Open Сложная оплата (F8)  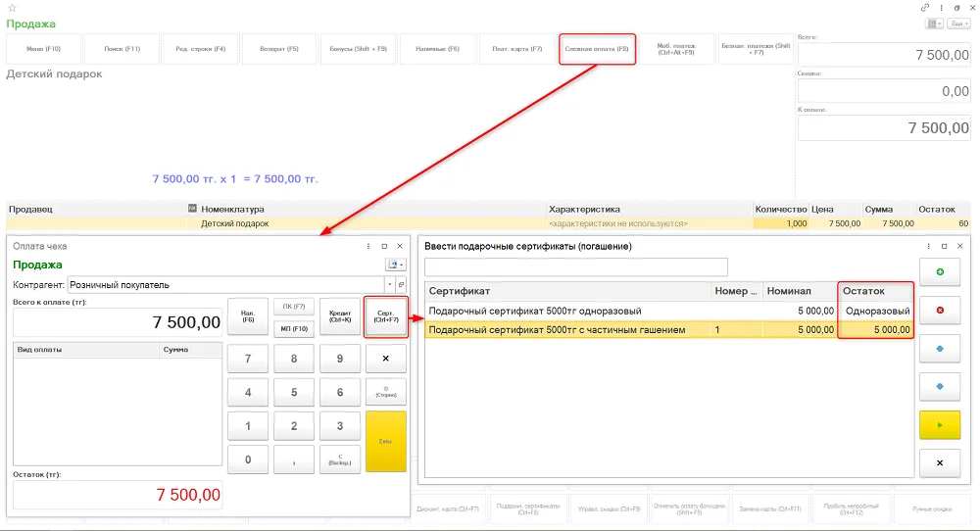click(597, 49)
